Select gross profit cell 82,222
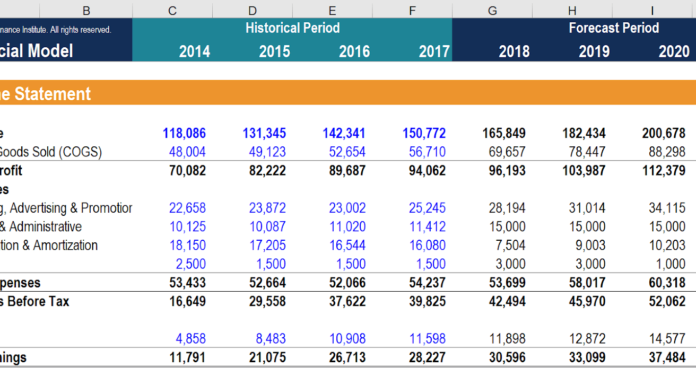 [267, 171]
